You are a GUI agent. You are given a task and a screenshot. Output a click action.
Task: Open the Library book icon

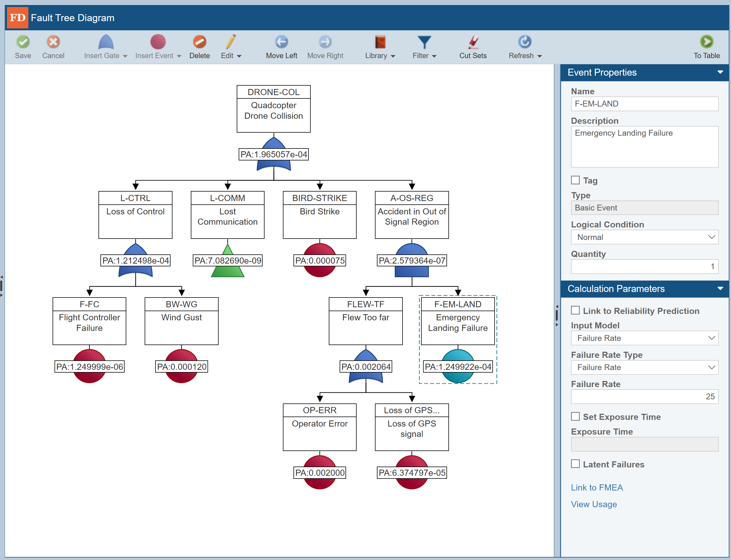(380, 42)
